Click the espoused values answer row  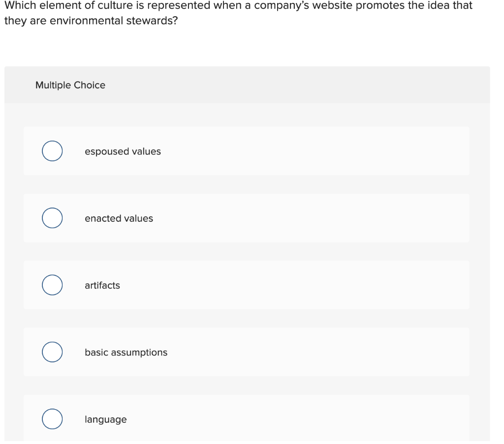click(x=246, y=151)
